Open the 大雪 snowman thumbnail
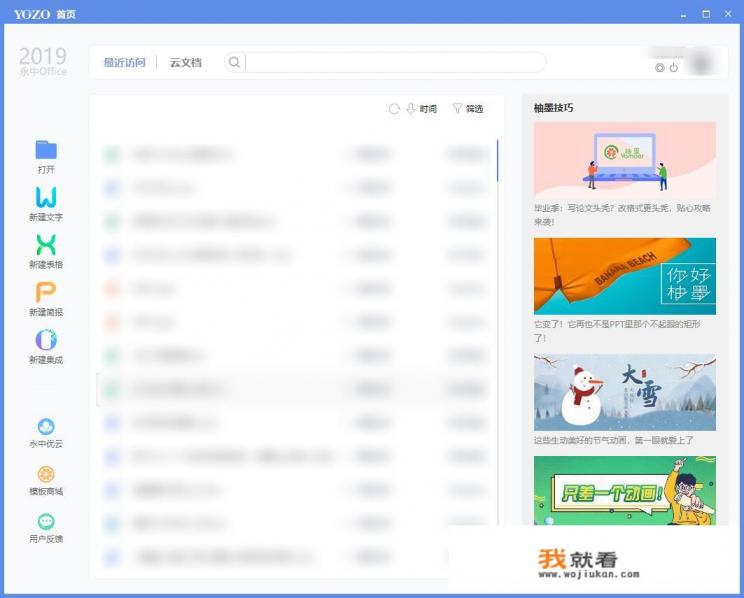 pyautogui.click(x=625, y=392)
